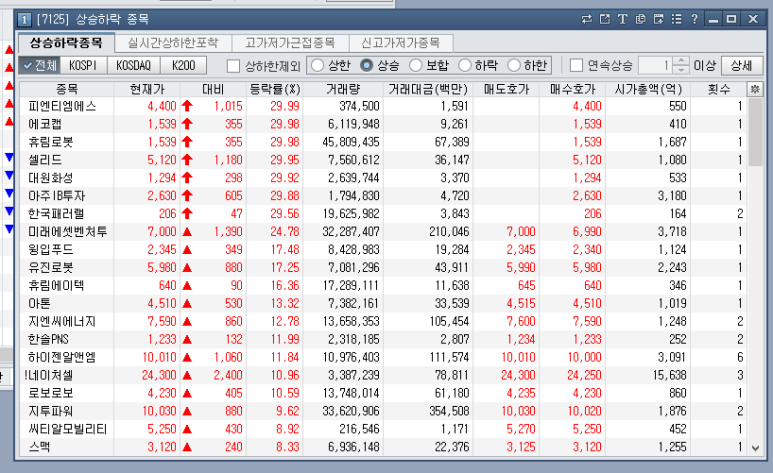Select the 상승 radio button
The height and width of the screenshot is (473, 773).
(366, 65)
